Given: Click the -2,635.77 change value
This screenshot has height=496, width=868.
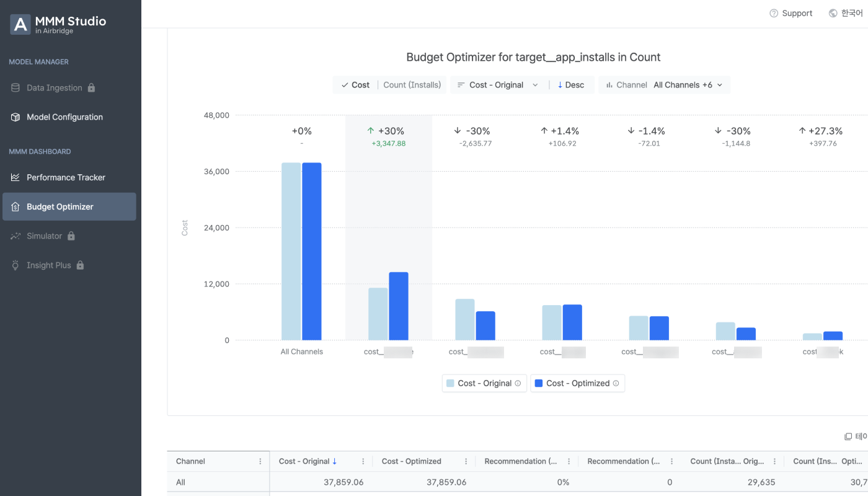Looking at the screenshot, I should click(476, 143).
